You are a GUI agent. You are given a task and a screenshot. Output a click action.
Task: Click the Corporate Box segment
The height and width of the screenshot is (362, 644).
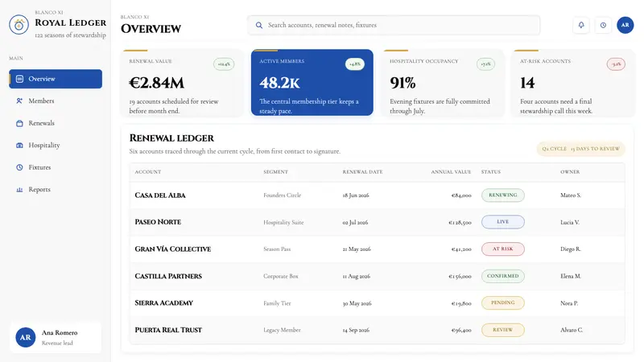click(281, 276)
